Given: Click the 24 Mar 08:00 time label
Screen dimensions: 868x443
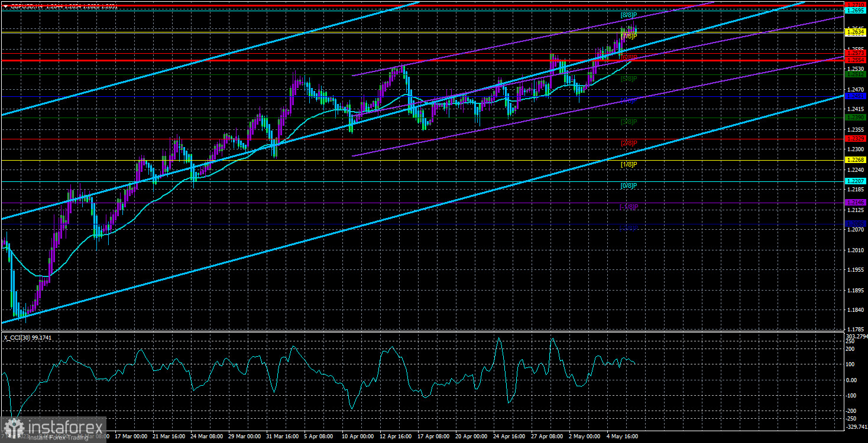Looking at the screenshot, I should pos(207,437).
